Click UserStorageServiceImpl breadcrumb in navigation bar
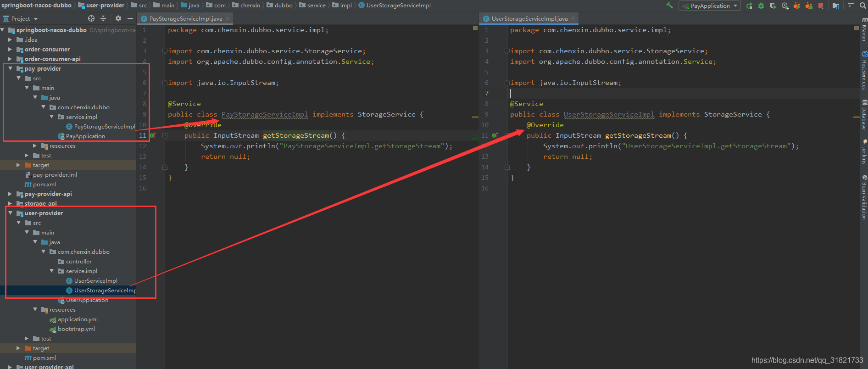The image size is (868, 369). tap(395, 5)
